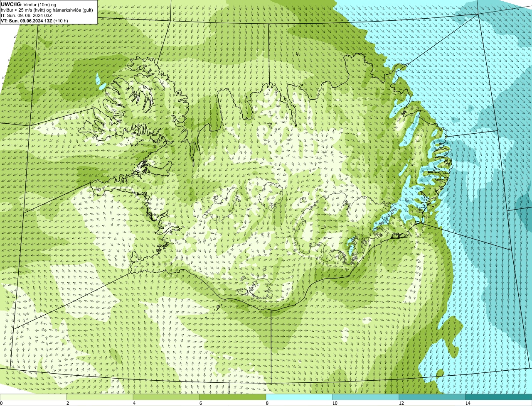Screen dimensions: 532x406
Task: Click the 'hviður > 25 m/s (hvítt)' description line
Action: (x=47, y=10)
